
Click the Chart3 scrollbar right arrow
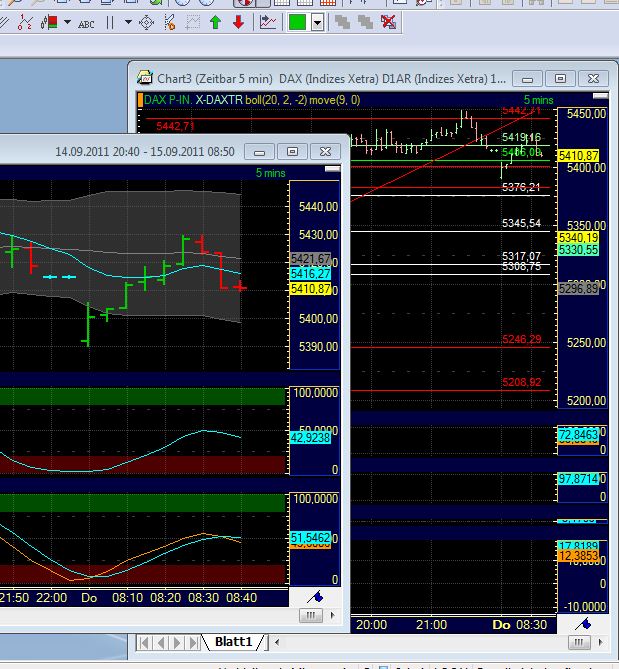pos(601,642)
